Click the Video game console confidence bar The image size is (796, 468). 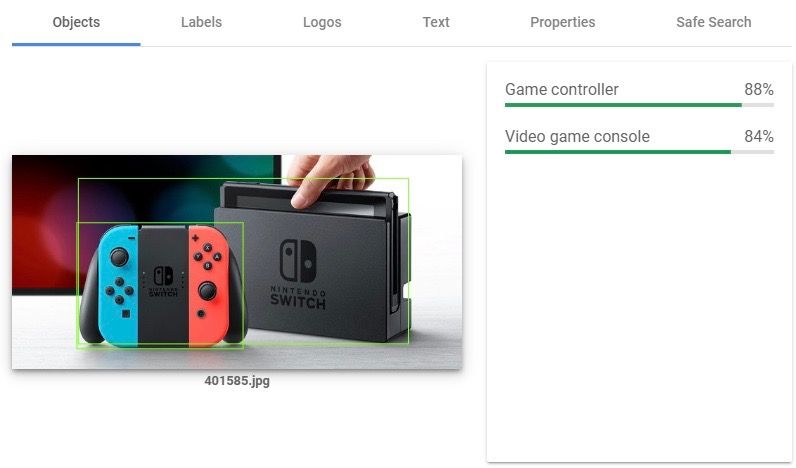[x=639, y=152]
